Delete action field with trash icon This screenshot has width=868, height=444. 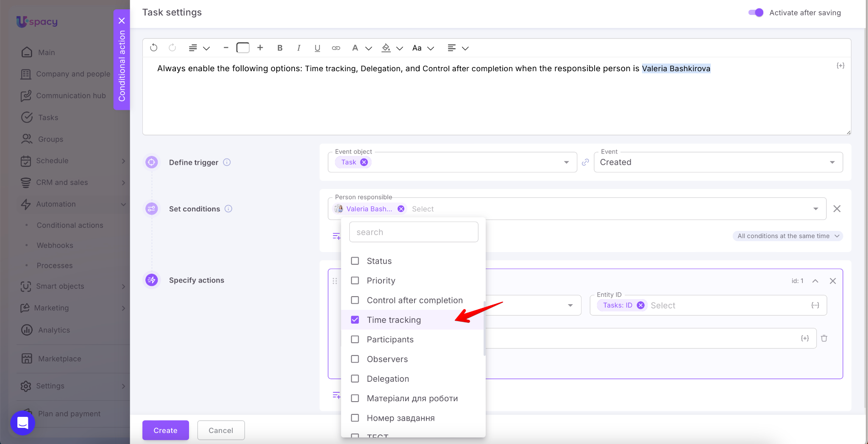click(824, 338)
